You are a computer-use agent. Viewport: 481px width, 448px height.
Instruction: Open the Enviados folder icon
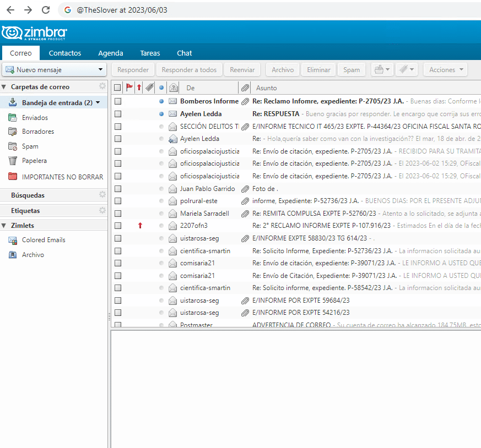pyautogui.click(x=13, y=117)
